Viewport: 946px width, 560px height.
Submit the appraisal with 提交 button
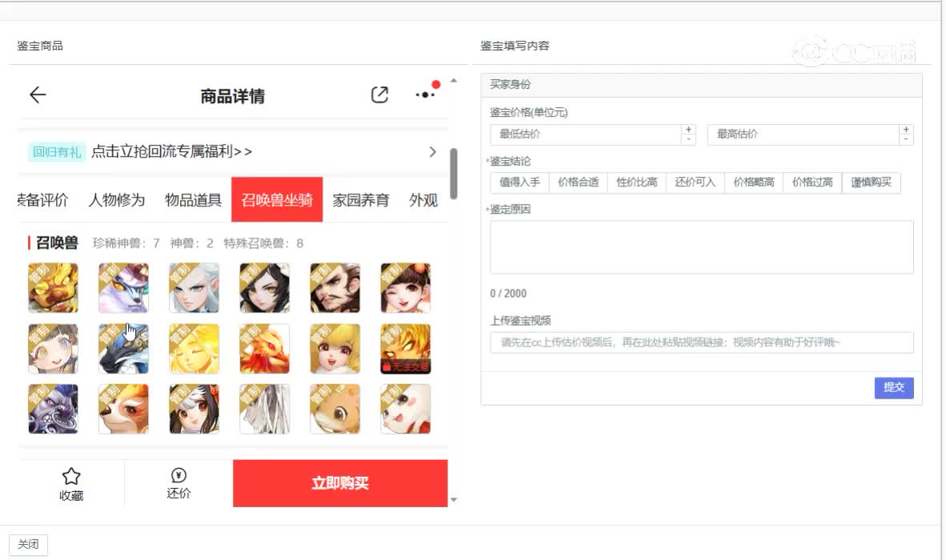click(x=894, y=387)
